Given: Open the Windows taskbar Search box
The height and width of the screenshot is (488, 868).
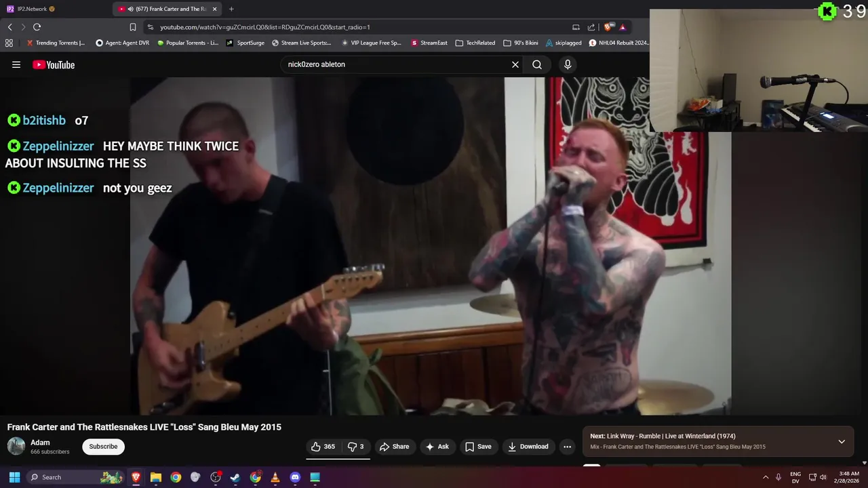Looking at the screenshot, I should 76,477.
